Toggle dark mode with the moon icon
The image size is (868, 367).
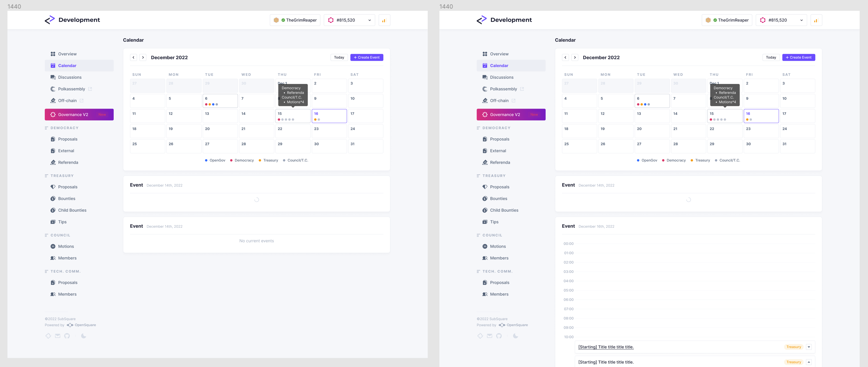[83, 336]
